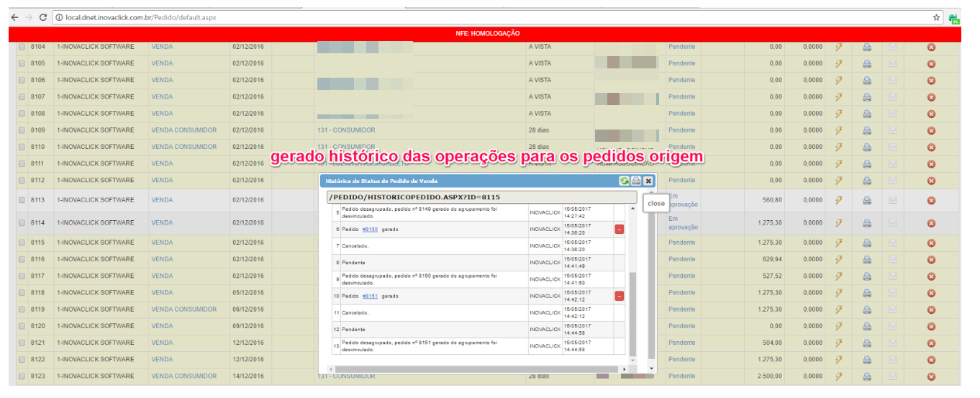This screenshot has width=980, height=398.
Task: Click the lightning action icon for order 8104
Action: [x=838, y=48]
